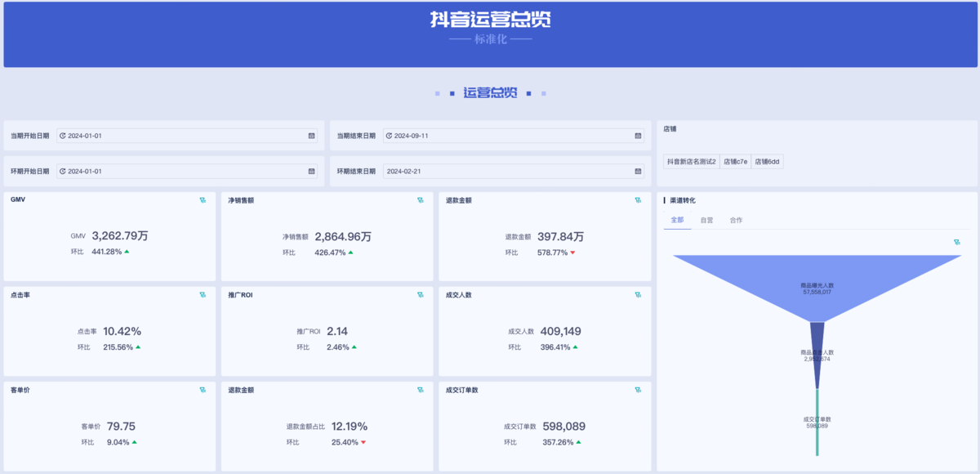980x474 pixels.
Task: Select the 全部 channel tab
Action: [677, 221]
